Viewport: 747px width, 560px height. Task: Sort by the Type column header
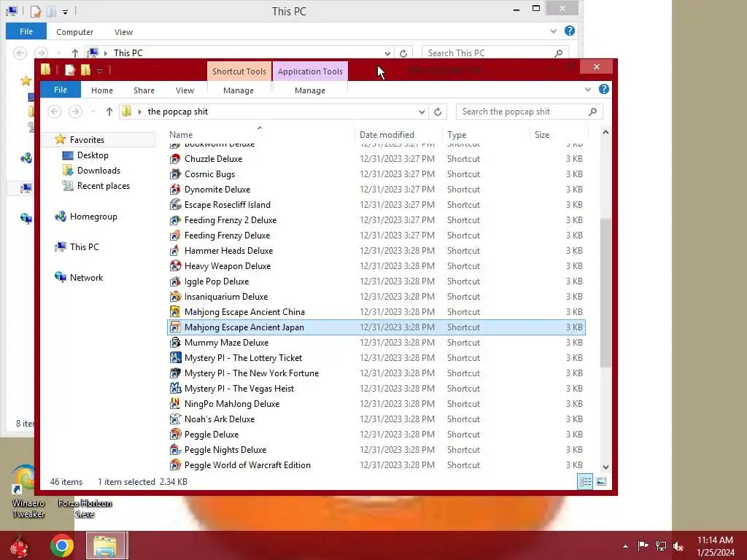click(487, 135)
